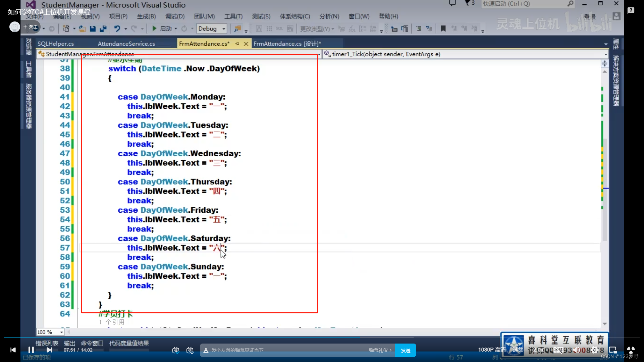Open StudentManager.FrmAttendance class dropdown

[x=179, y=54]
